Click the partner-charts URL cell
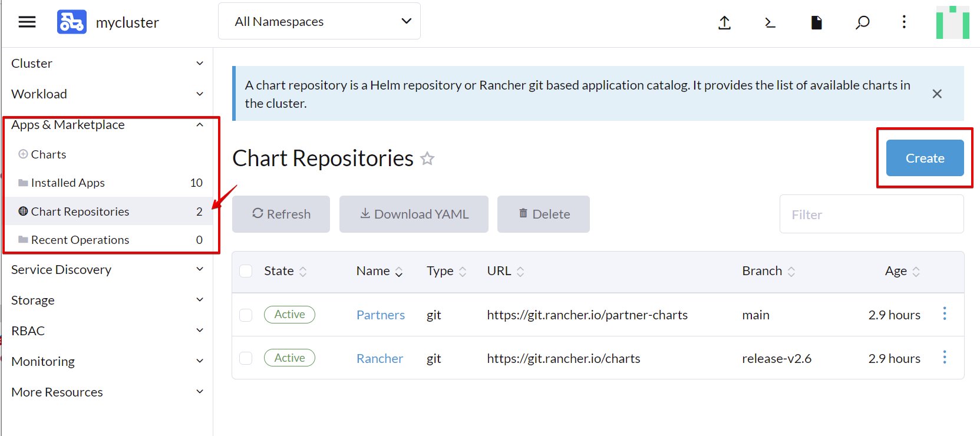The width and height of the screenshot is (980, 436). [x=587, y=315]
